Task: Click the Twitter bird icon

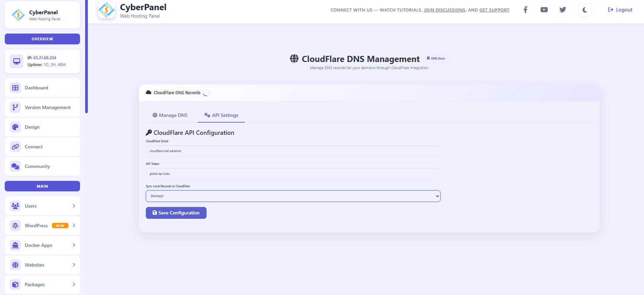Action: (x=563, y=10)
